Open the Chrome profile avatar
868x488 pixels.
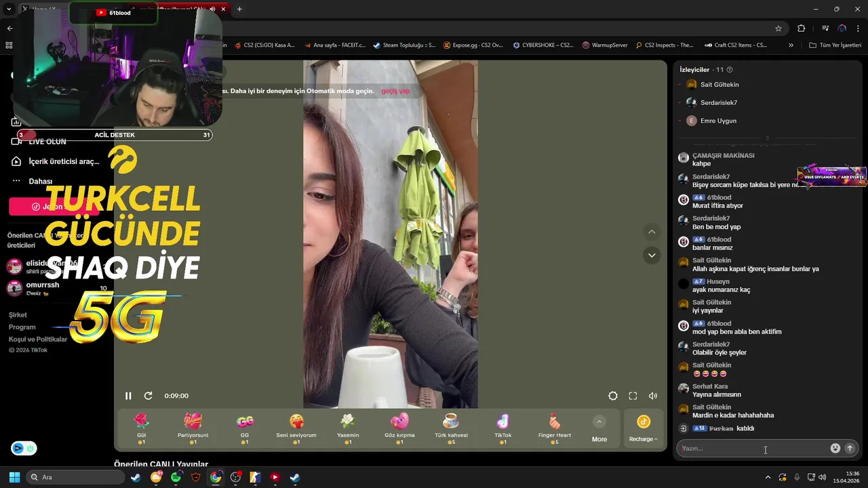tap(842, 28)
